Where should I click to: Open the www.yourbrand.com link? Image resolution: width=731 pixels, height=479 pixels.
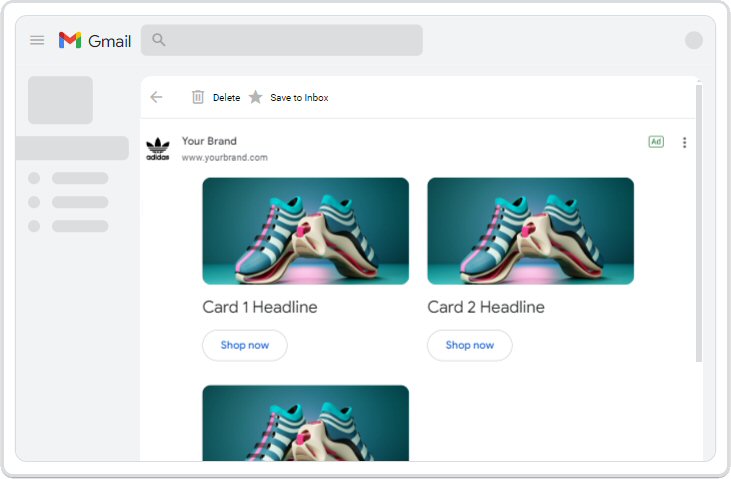[x=225, y=158]
